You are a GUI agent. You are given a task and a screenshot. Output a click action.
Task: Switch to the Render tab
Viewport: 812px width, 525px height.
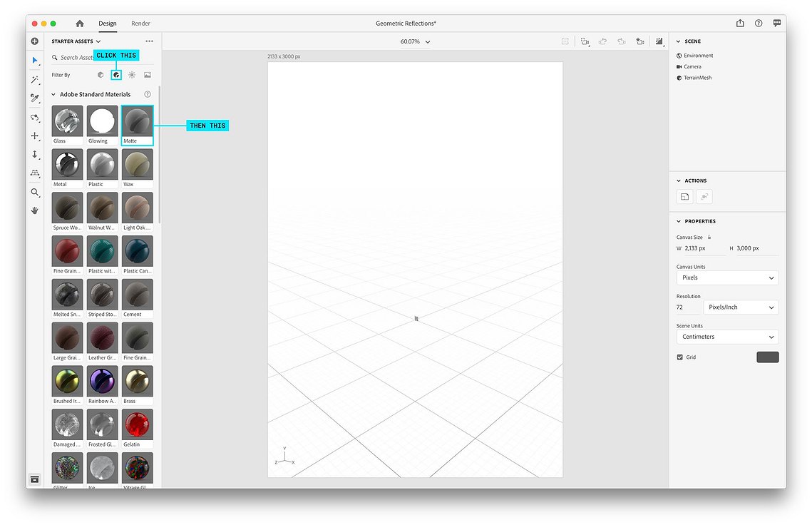(x=140, y=24)
